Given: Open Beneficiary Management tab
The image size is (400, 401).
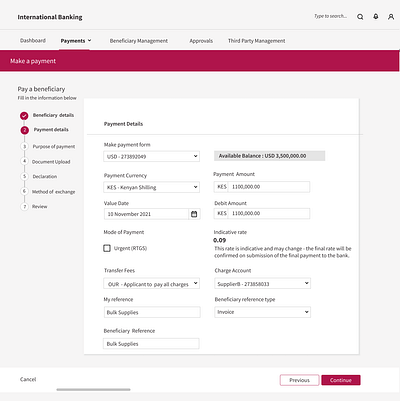Looking at the screenshot, I should click(139, 41).
